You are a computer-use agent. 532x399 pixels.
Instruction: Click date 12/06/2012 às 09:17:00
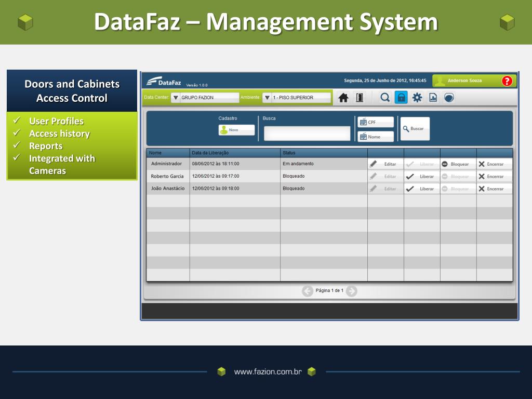click(x=216, y=176)
